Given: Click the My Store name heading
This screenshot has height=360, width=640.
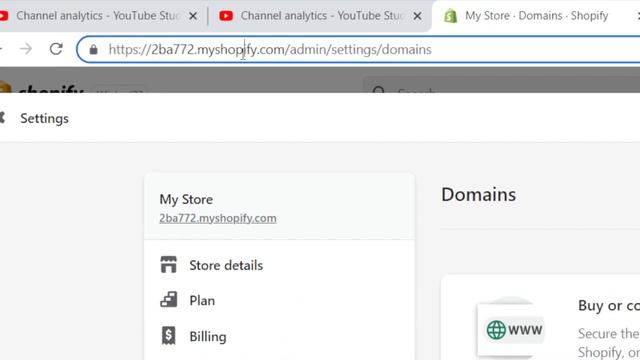Looking at the screenshot, I should [x=186, y=199].
